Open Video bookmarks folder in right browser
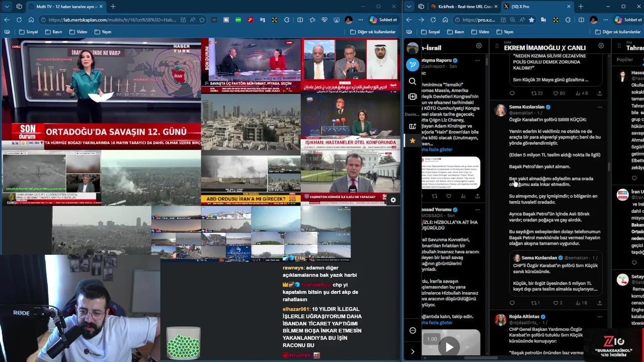This screenshot has width=644, height=362. [480, 32]
